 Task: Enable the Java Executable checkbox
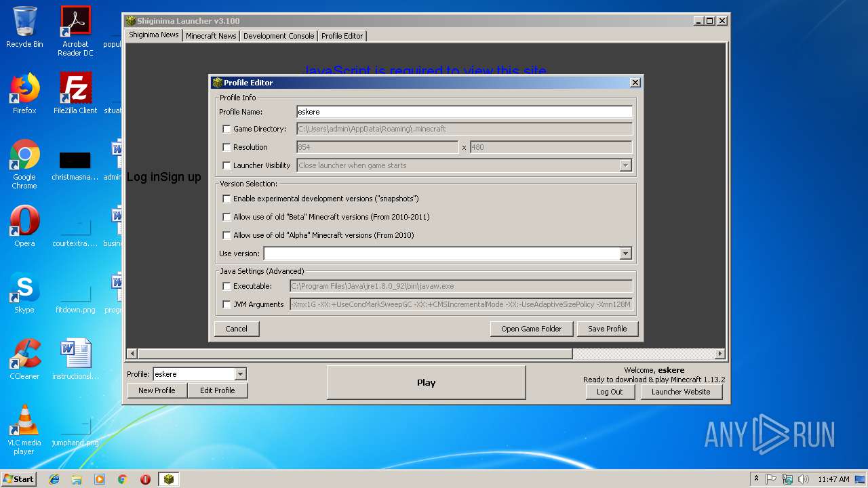click(x=226, y=286)
